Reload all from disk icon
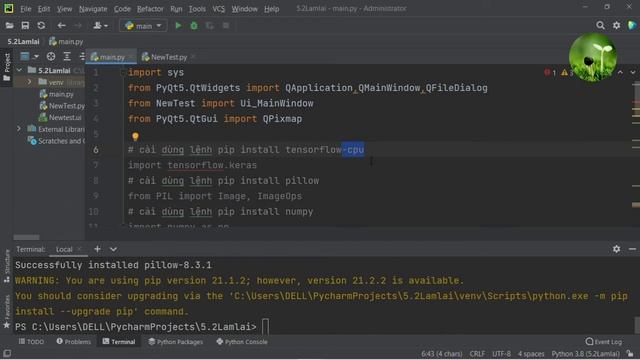Image resolution: width=640 pixels, height=360 pixels. [x=41, y=25]
